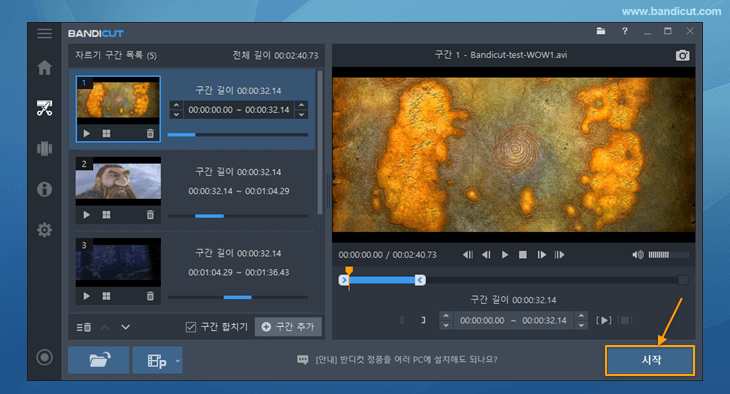730x394 pixels.
Task: Jump to next keyframe in player
Action: [x=560, y=255]
